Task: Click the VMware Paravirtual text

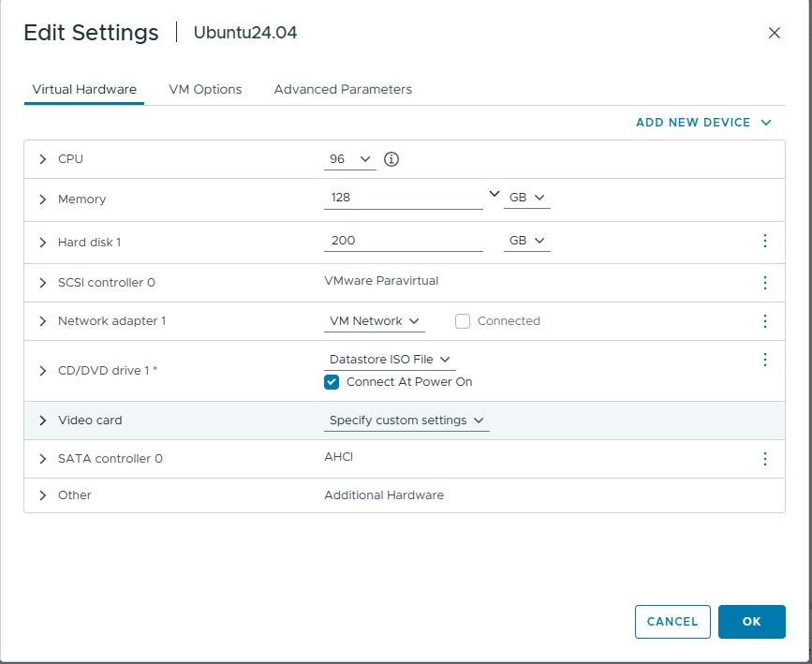Action: pyautogui.click(x=381, y=281)
